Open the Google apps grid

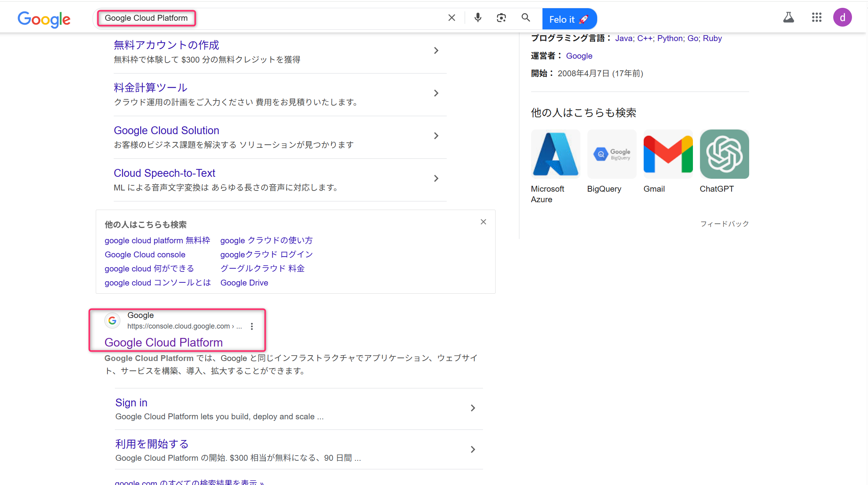point(816,17)
